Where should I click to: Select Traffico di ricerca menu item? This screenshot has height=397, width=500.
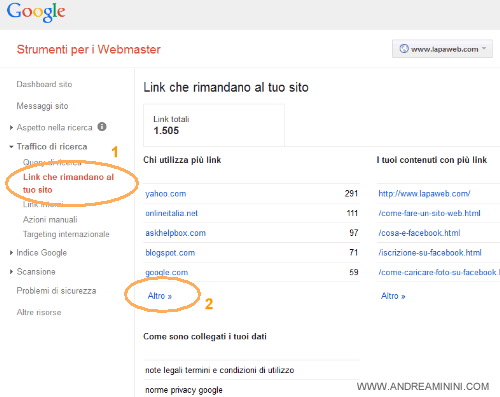coord(52,147)
